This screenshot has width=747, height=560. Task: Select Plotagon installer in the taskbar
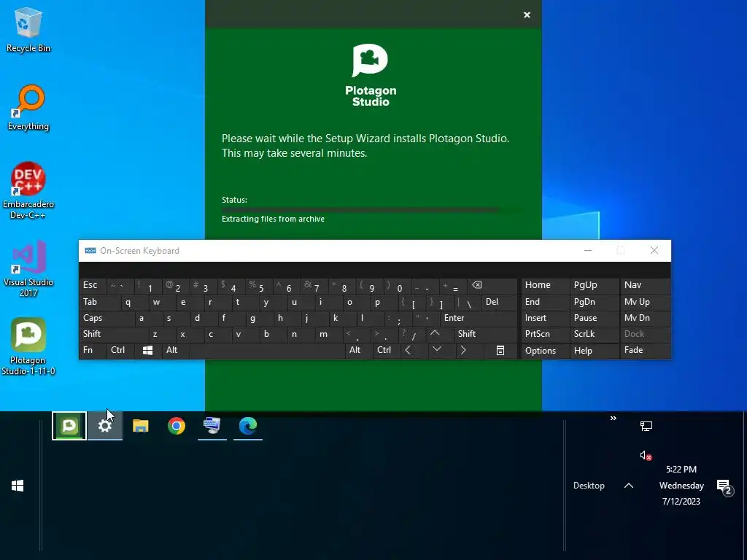point(69,426)
